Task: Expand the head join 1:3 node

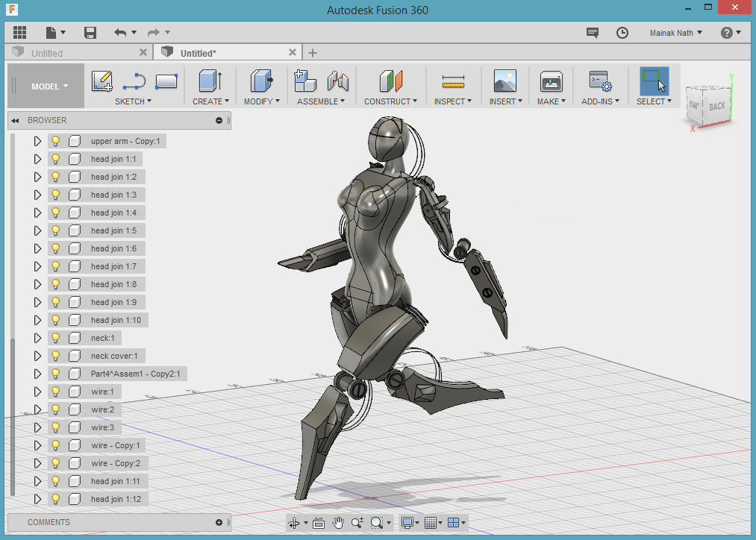Action: [x=37, y=195]
